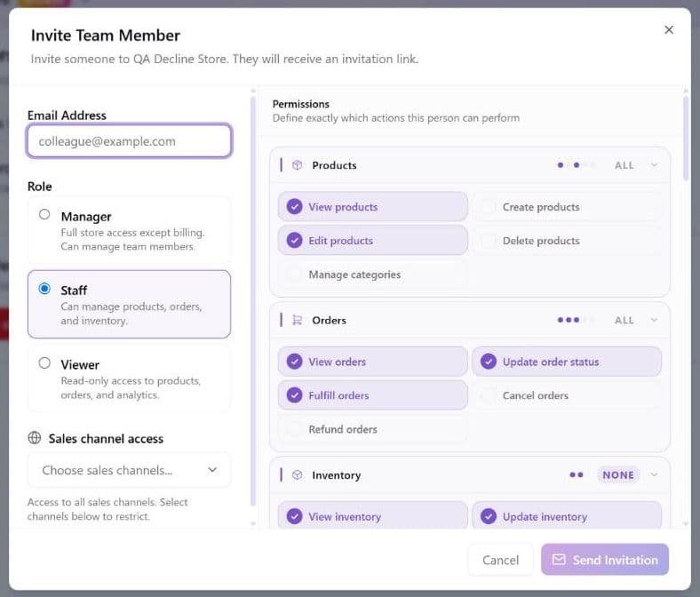Collapse the Orders section chevron

654,320
